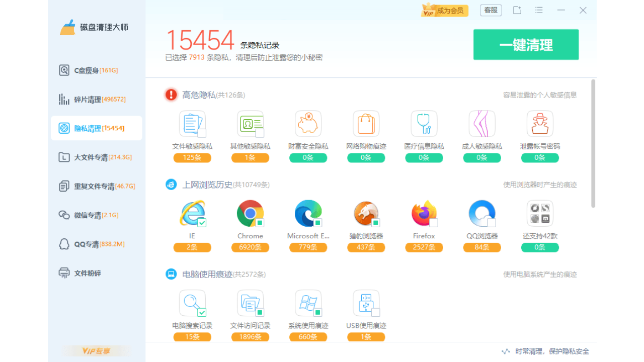Screen dimensions: 644x362
Task: Select 重复文件专清 in sidebar
Action: click(96, 186)
